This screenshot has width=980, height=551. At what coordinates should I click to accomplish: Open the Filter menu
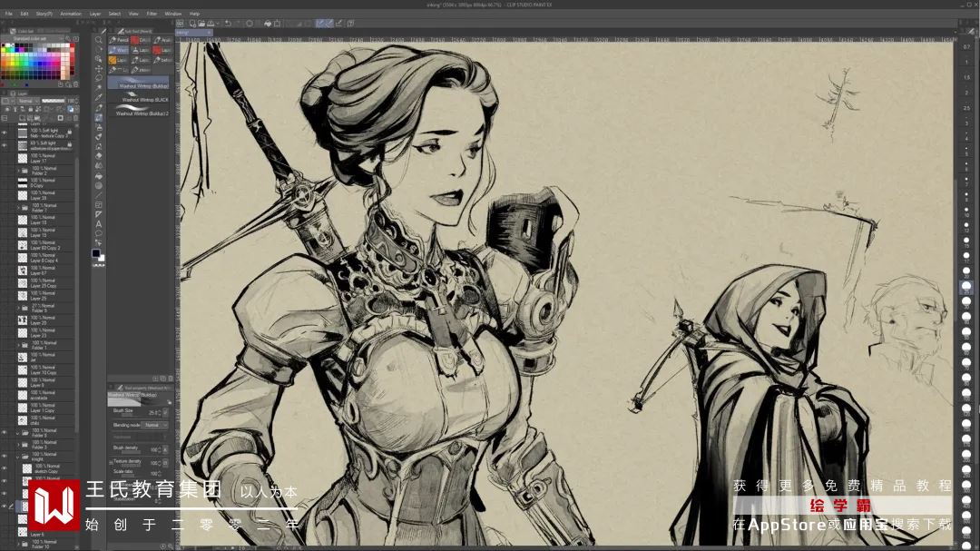tap(152, 13)
